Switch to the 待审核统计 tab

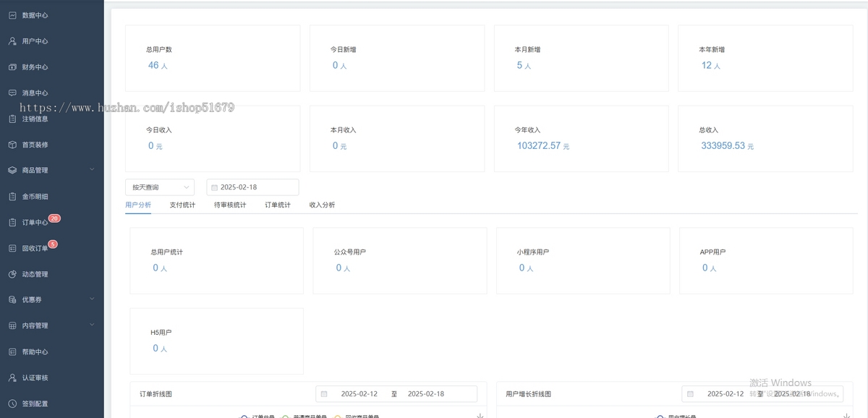[x=230, y=205]
